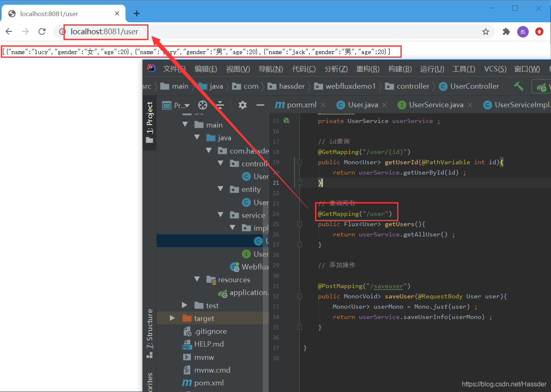
Task: Click the green build hammer icon
Action: pos(519,86)
